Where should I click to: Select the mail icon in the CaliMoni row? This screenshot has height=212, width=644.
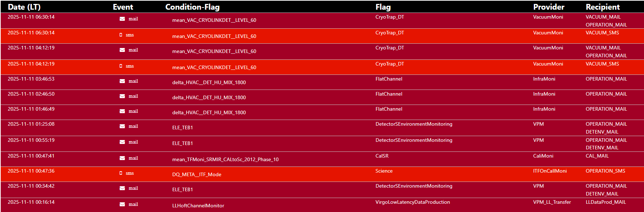pos(122,158)
